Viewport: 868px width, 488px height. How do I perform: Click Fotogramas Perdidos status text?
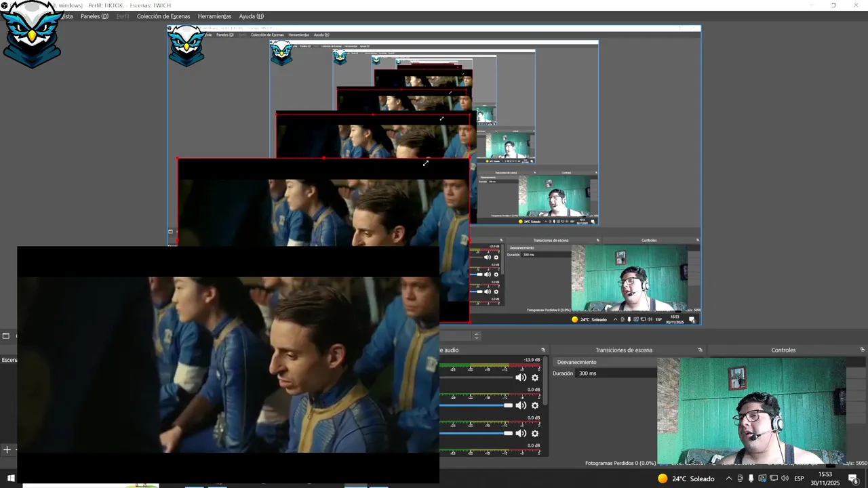point(620,463)
